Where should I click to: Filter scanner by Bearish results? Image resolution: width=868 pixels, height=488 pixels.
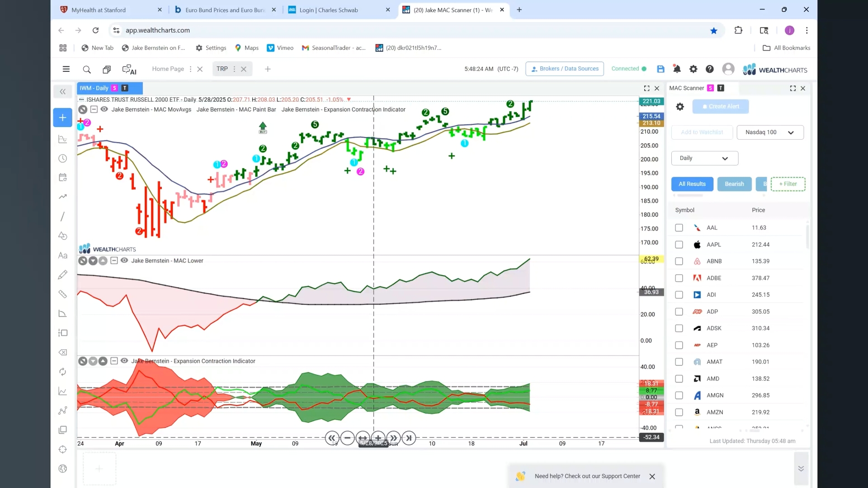734,184
